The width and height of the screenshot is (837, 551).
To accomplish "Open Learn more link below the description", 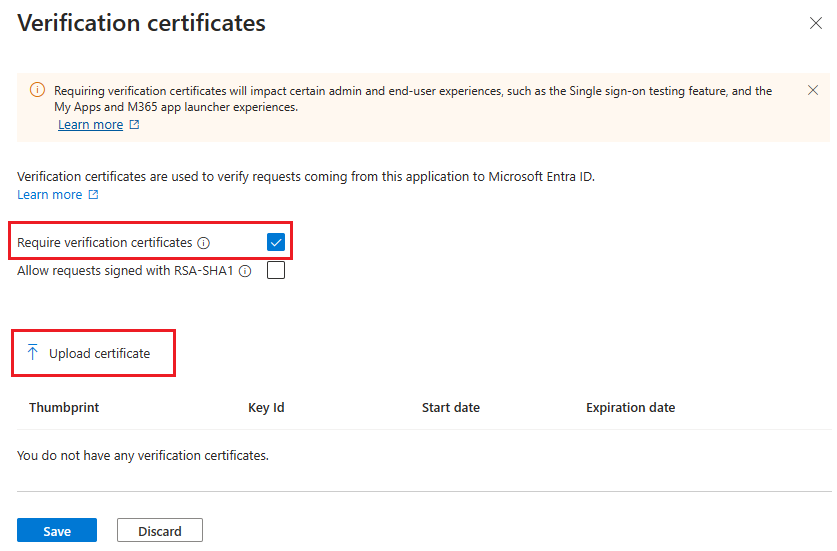I will pyautogui.click(x=50, y=195).
